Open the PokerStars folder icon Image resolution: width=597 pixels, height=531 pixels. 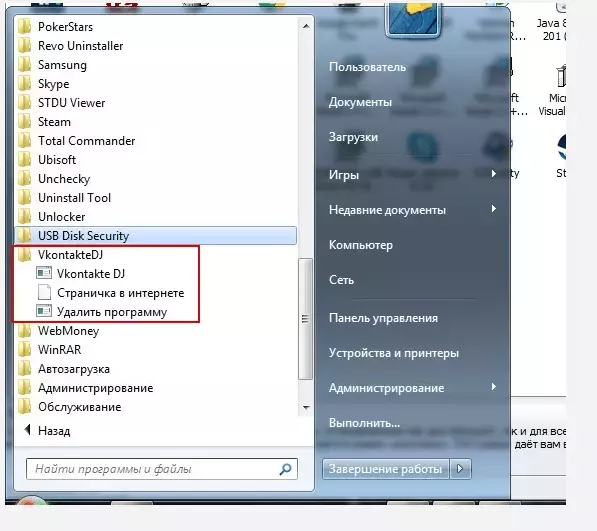coord(25,27)
